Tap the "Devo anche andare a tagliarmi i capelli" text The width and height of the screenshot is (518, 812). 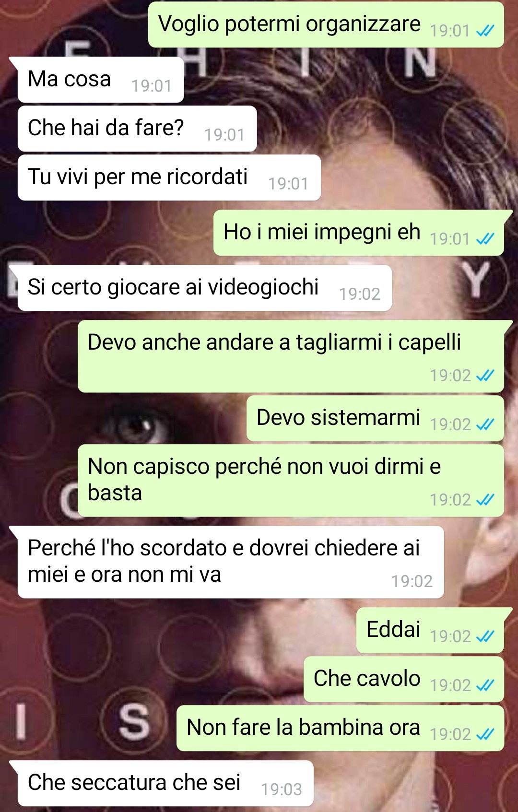pyautogui.click(x=274, y=342)
